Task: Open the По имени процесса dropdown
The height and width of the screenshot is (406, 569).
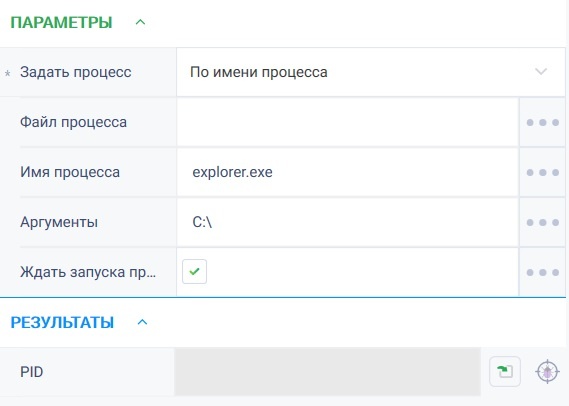Action: [371, 72]
